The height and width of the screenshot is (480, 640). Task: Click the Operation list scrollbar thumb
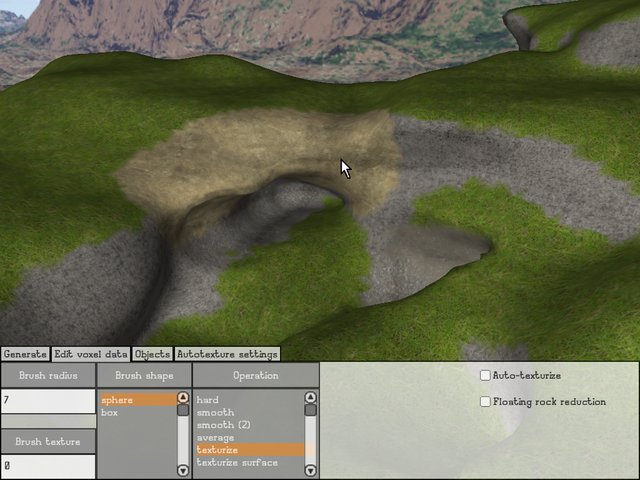[310, 410]
